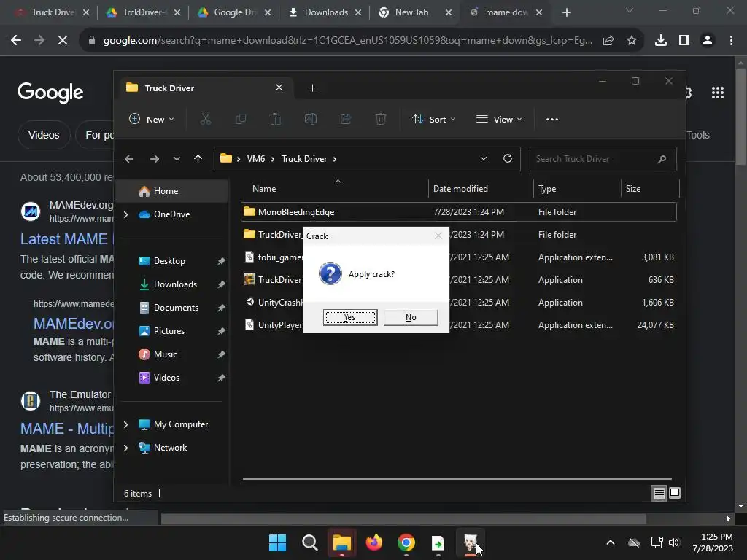
Task: Open the New menu in File Explorer
Action: (152, 119)
